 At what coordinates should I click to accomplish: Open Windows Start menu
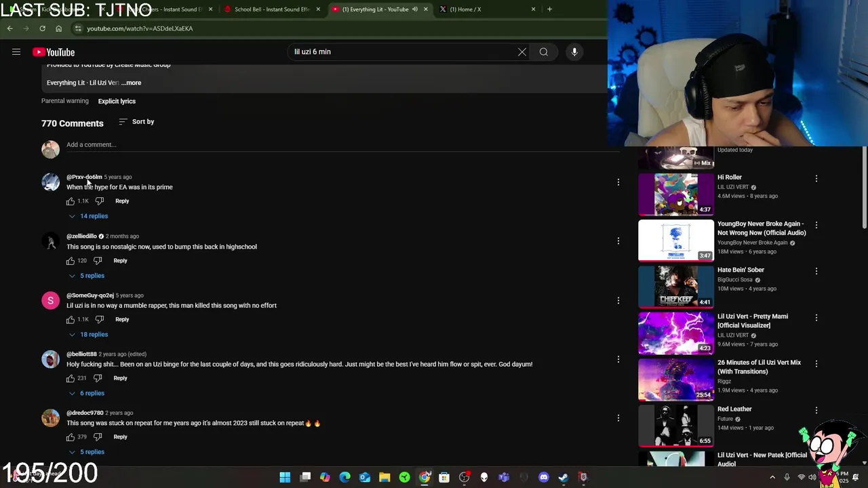pos(285,478)
